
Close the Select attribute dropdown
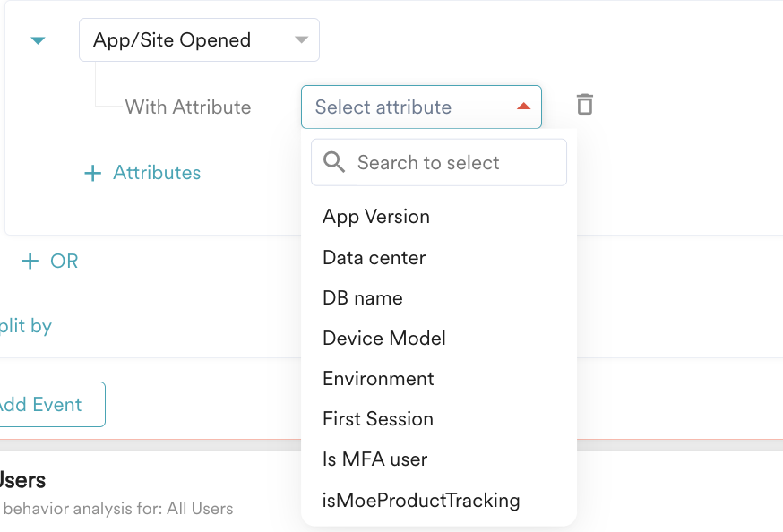(x=523, y=107)
